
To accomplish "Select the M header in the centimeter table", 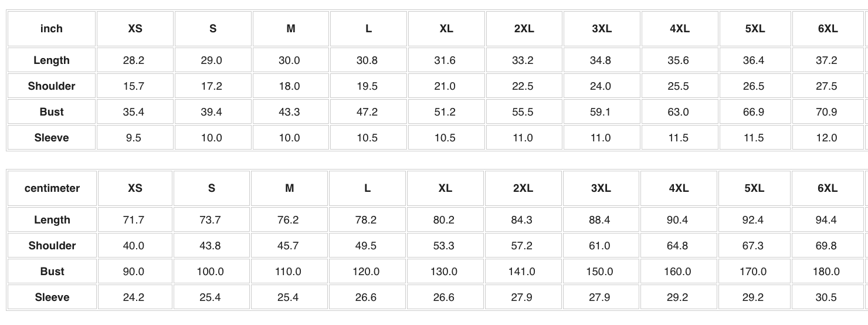I will [x=290, y=188].
